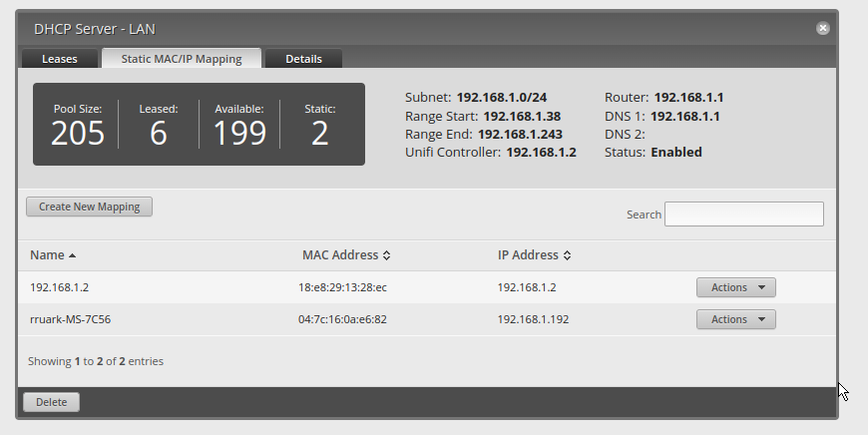Sort by IP Address arrows icon
Screen dimensions: 868x435
point(567,255)
